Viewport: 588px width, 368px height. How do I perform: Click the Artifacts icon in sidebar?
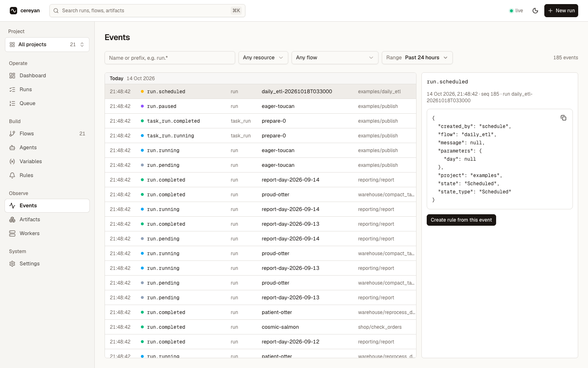[12, 220]
